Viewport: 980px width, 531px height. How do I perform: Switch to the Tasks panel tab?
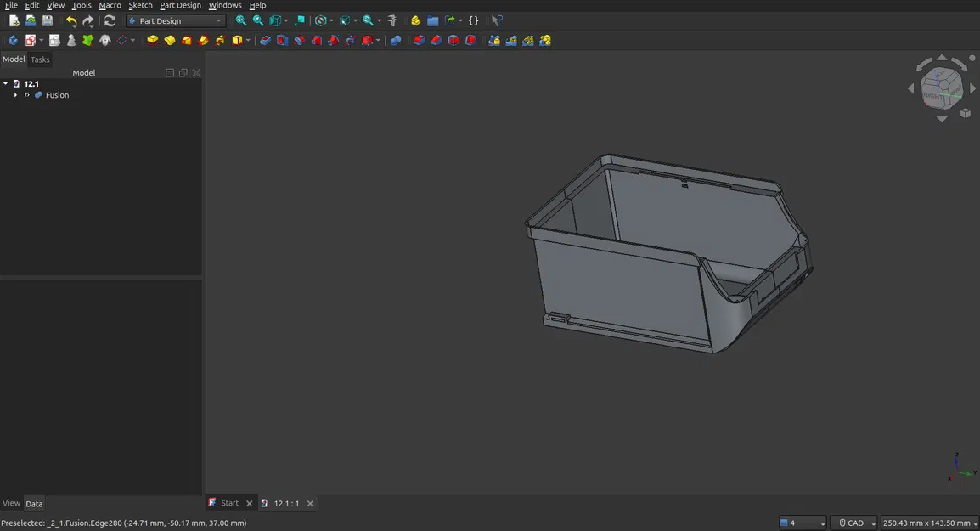pos(39,59)
